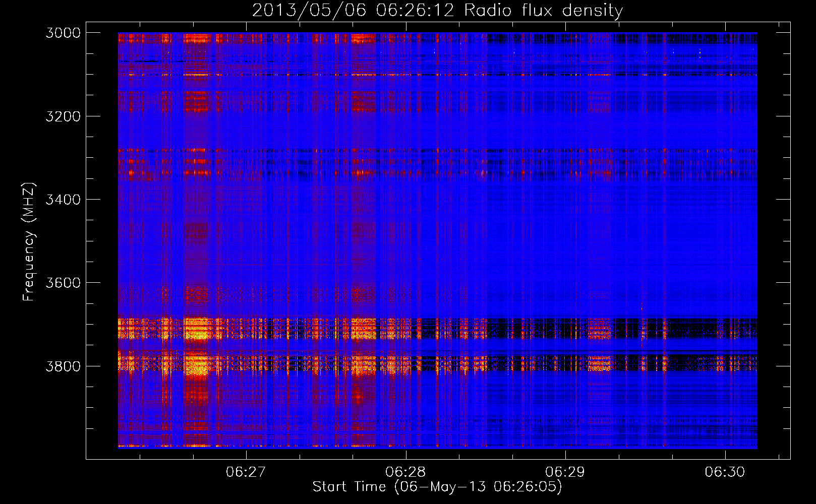816x504 pixels.
Task: Click the 06:30 time axis label
Action: point(725,472)
